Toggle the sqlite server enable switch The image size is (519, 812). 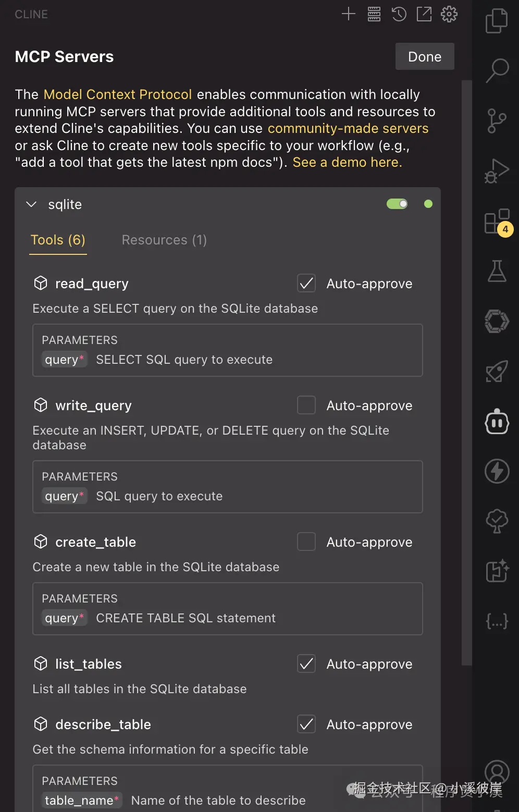[397, 204]
